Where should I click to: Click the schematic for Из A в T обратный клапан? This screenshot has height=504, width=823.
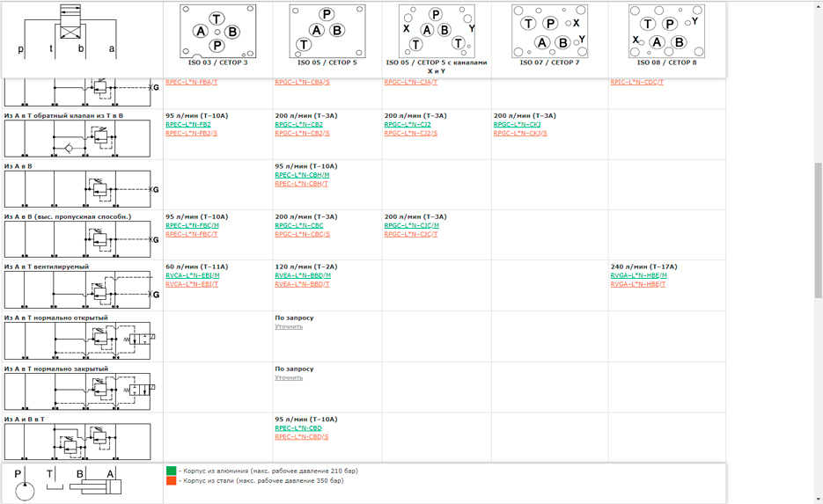(x=77, y=138)
